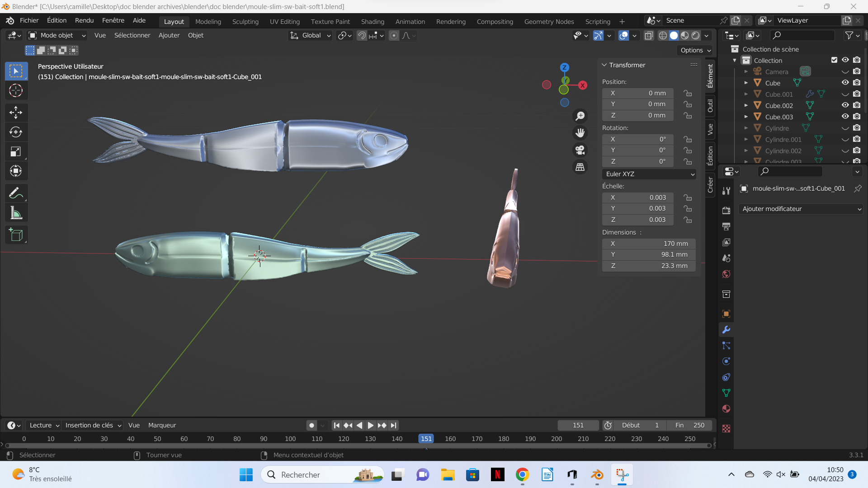Jump to the last frame

click(394, 425)
